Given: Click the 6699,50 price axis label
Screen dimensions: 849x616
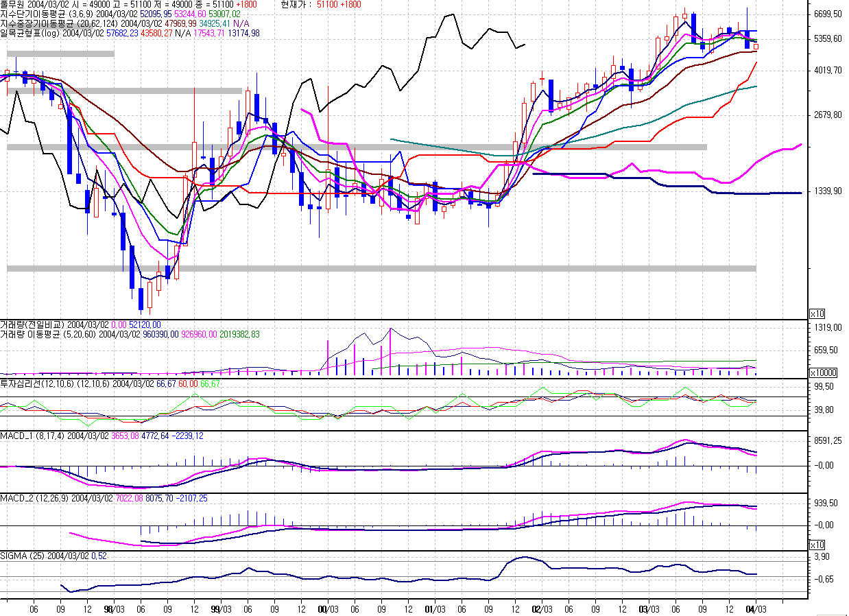Looking at the screenshot, I should [x=827, y=14].
